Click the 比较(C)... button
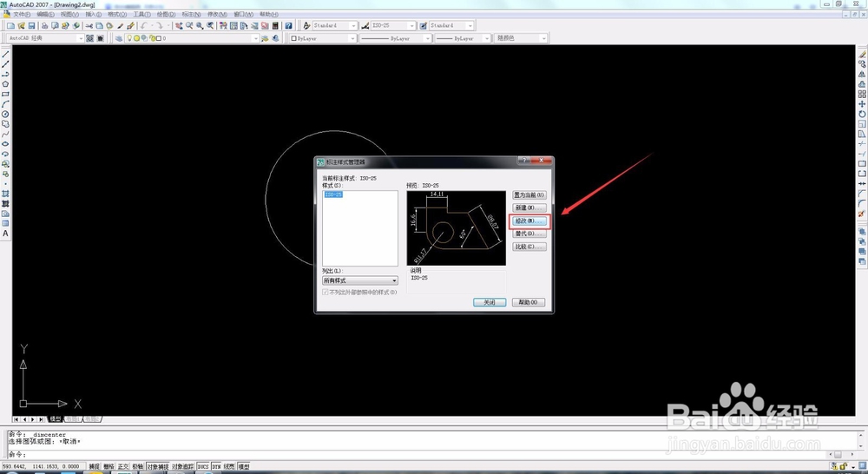868x474 pixels. click(529, 247)
